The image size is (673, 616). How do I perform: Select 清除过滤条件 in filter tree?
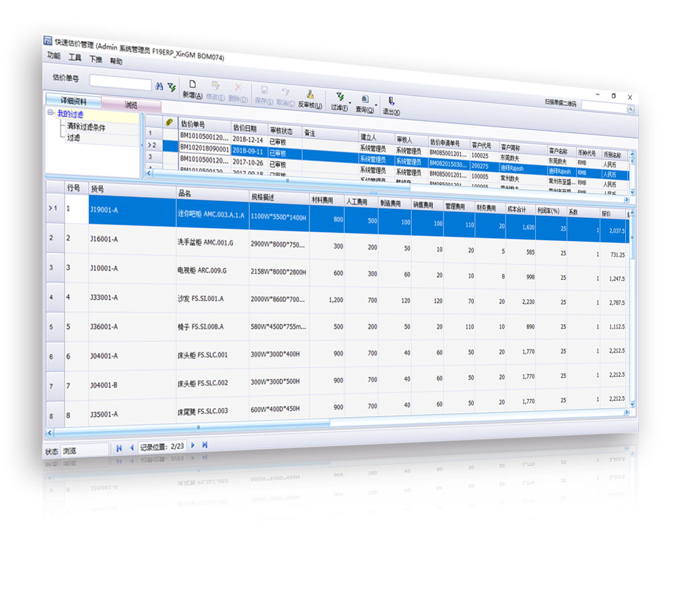click(86, 126)
